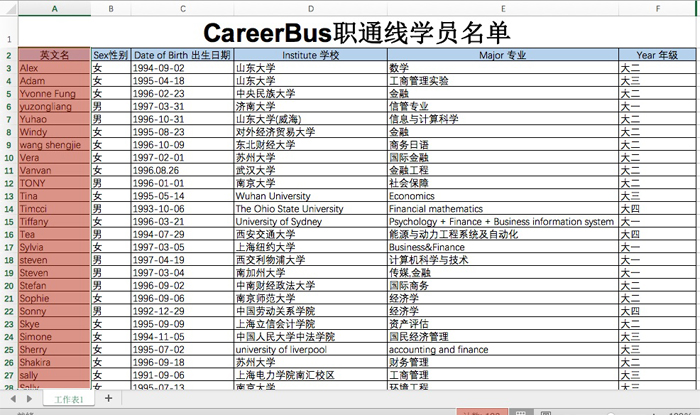Select column D header
This screenshot has width=700, height=415.
[311, 8]
